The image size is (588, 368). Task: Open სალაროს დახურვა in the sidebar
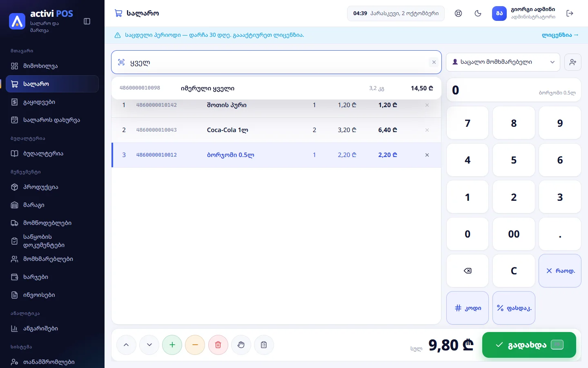click(52, 120)
